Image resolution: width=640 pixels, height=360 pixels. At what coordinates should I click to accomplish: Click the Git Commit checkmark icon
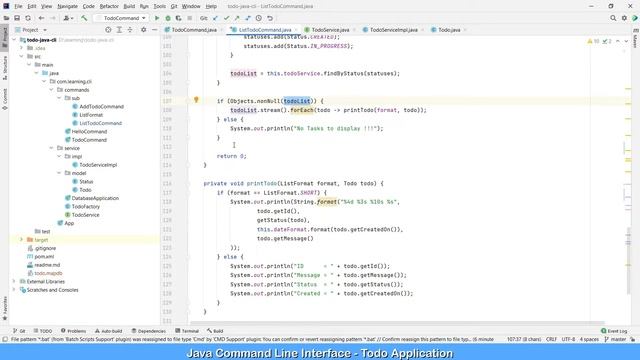point(226,18)
